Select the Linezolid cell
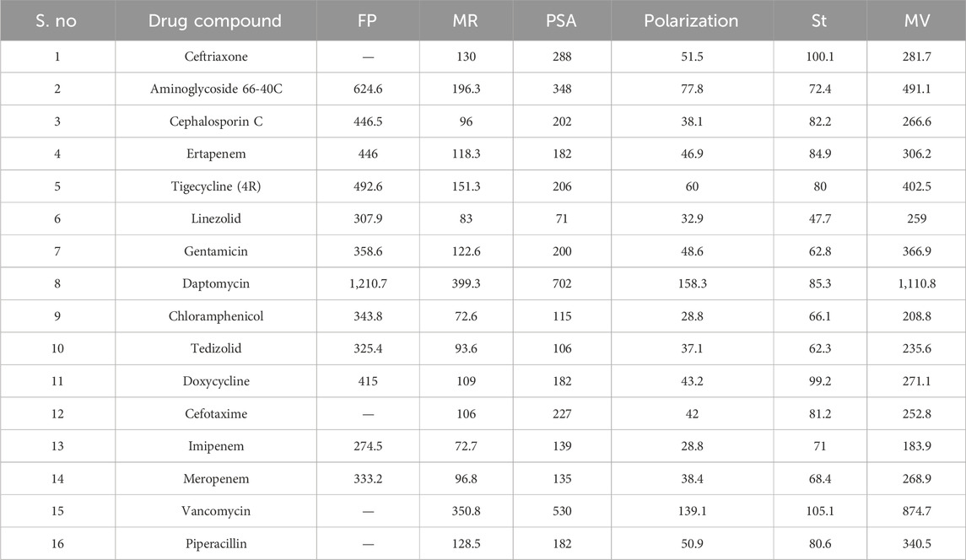Image resolution: width=966 pixels, height=560 pixels. coord(215,218)
